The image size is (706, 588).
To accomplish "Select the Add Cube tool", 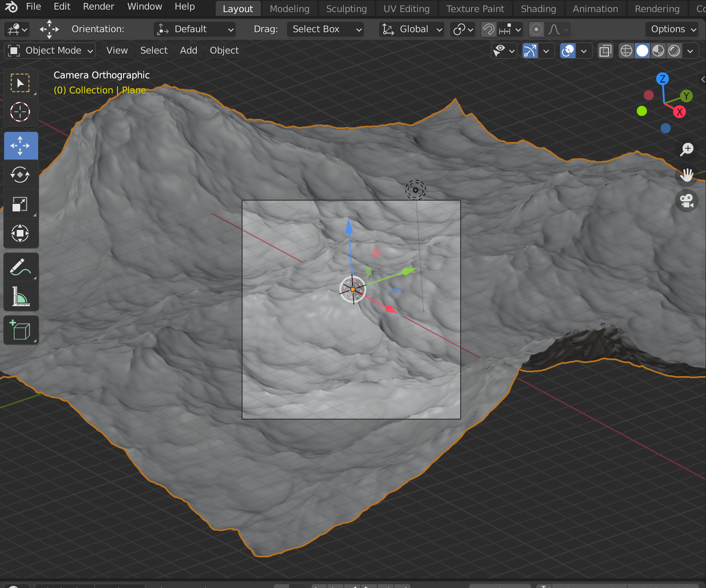I will click(x=20, y=330).
